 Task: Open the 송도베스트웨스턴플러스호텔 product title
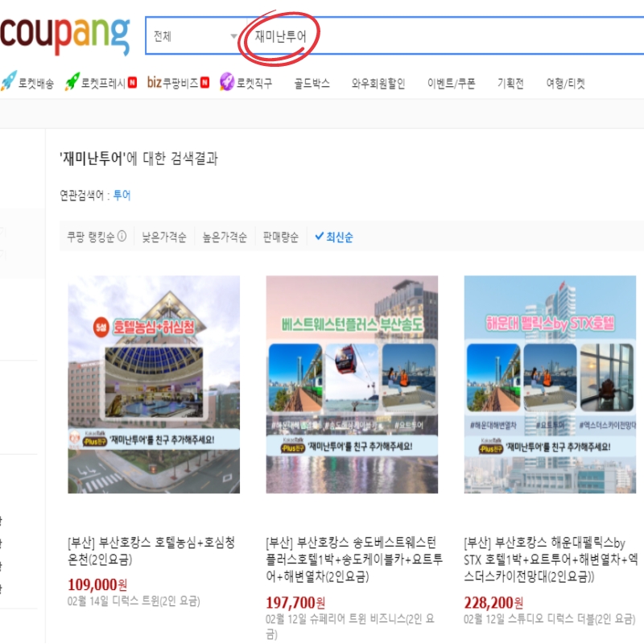click(x=354, y=559)
